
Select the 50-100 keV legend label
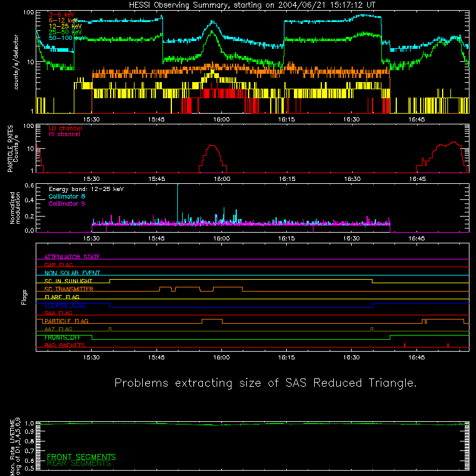tap(67, 37)
